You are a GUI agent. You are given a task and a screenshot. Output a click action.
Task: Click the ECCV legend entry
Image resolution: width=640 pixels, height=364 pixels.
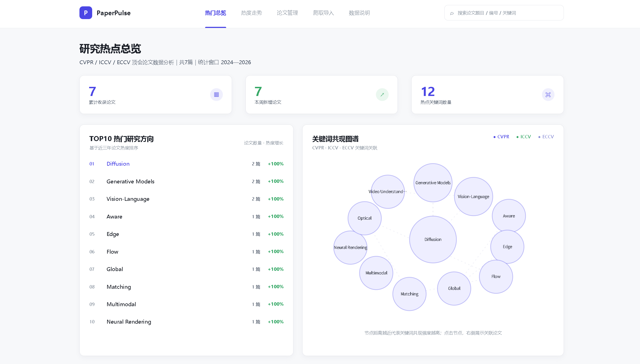[546, 137]
